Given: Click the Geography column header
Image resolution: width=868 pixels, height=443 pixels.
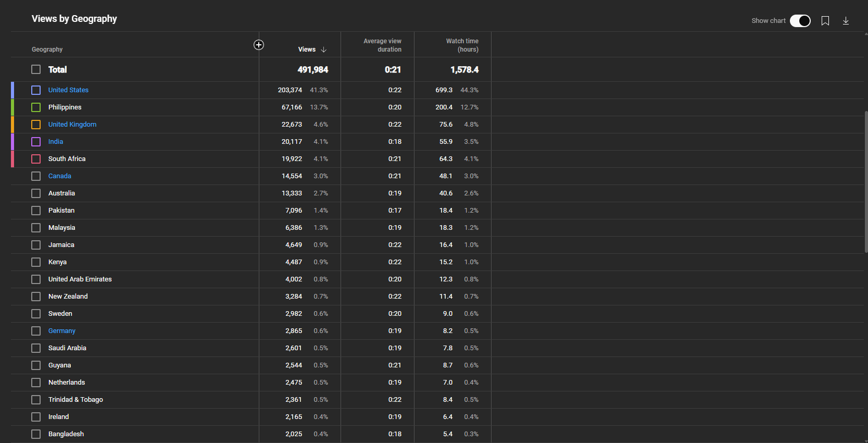Looking at the screenshot, I should (47, 50).
